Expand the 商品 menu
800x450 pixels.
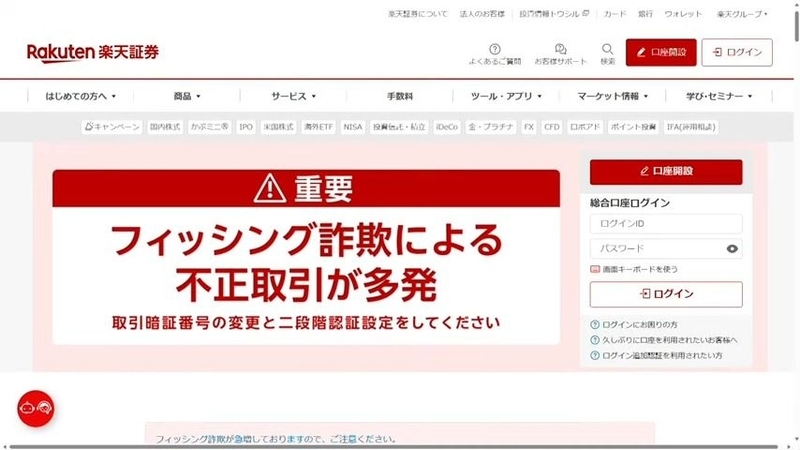pyautogui.click(x=187, y=96)
